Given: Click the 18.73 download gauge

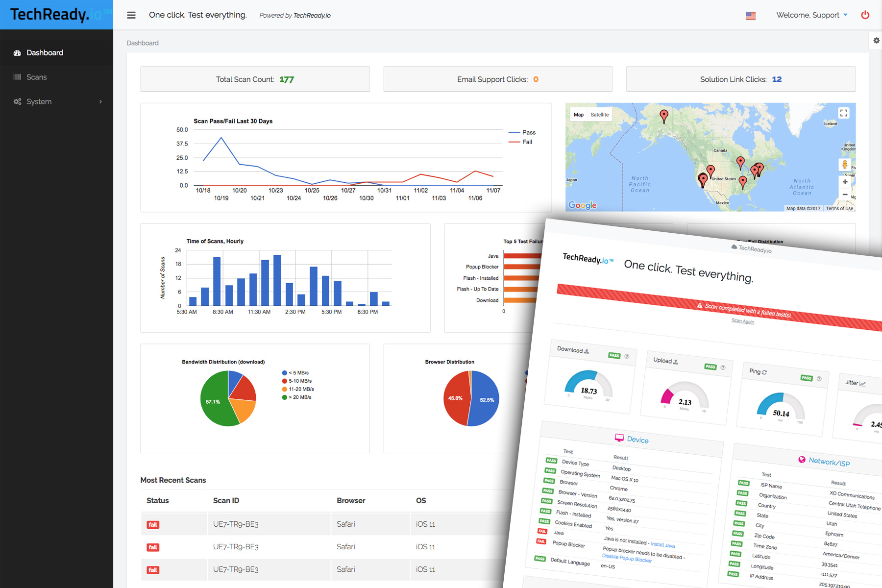Looking at the screenshot, I should tap(588, 385).
